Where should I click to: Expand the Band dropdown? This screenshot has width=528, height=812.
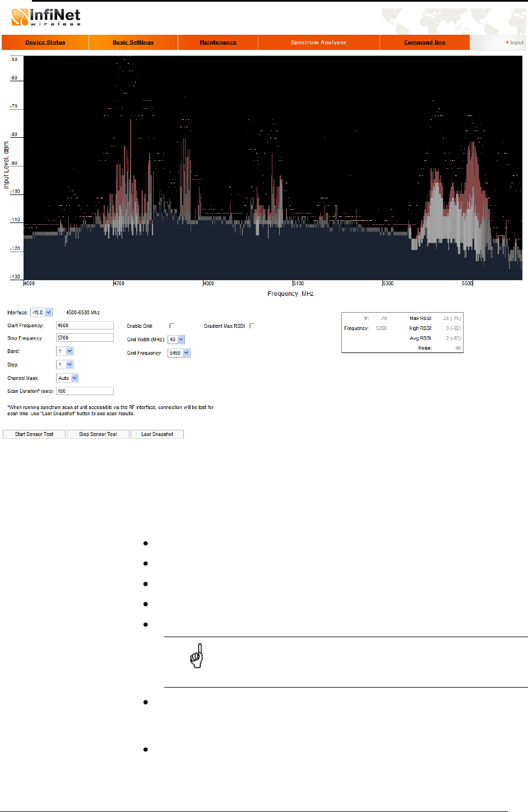pyautogui.click(x=65, y=351)
